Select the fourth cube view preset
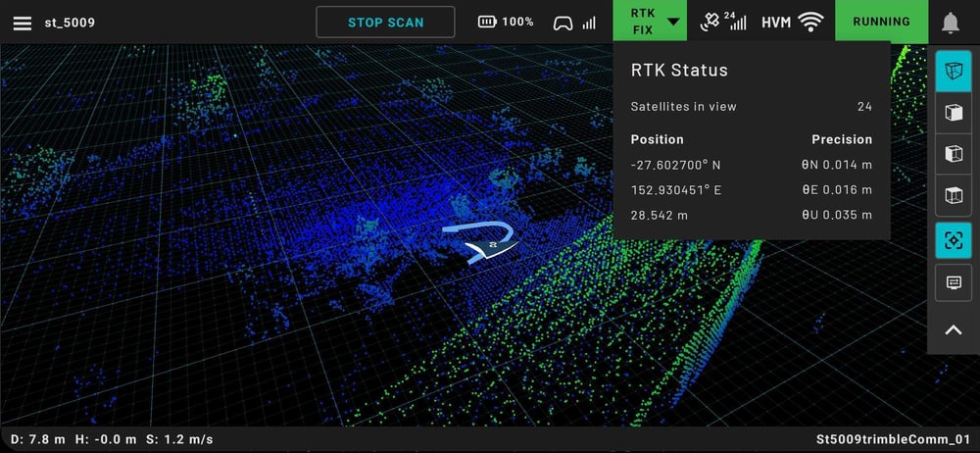 (x=953, y=196)
